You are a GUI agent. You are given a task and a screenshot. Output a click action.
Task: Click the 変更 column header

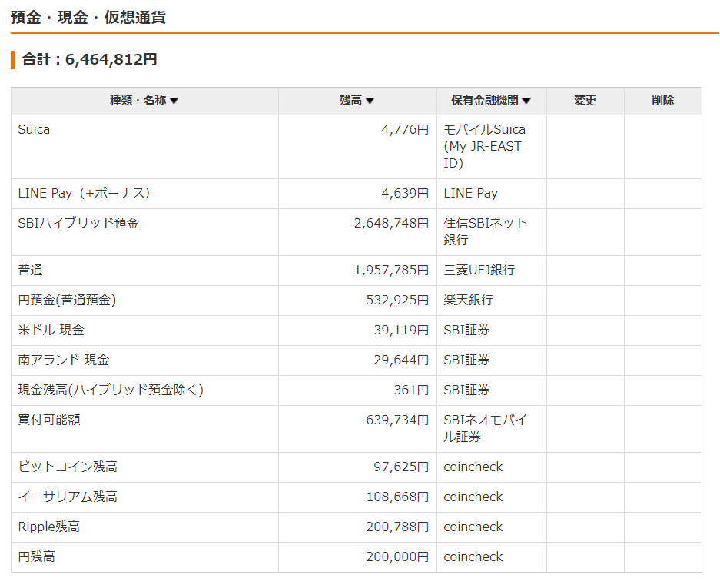pyautogui.click(x=585, y=101)
